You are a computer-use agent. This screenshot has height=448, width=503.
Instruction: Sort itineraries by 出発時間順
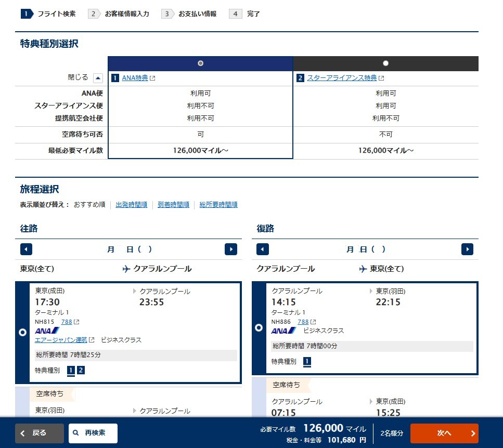[131, 204]
